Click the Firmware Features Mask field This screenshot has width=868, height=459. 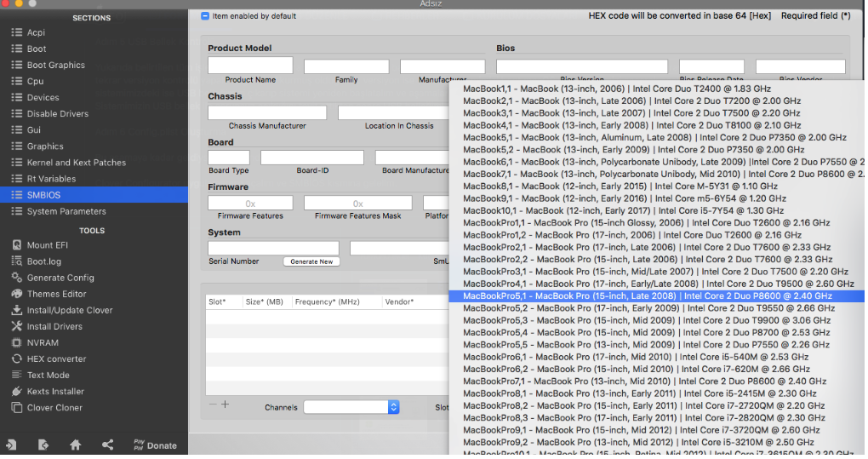tap(357, 204)
